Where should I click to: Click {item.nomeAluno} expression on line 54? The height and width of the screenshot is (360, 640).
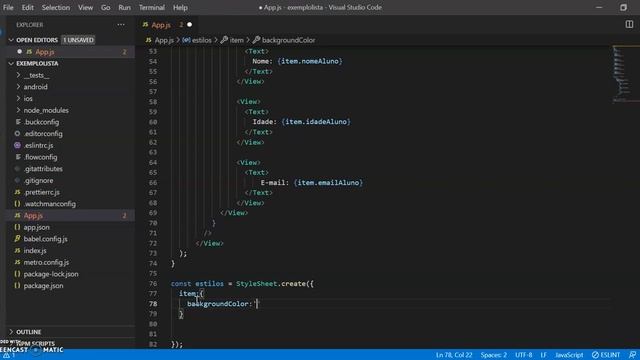click(x=310, y=61)
